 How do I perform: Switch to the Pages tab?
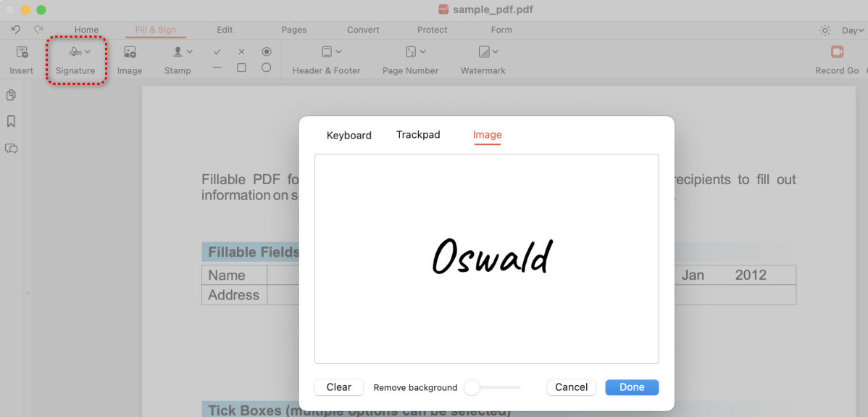click(x=294, y=30)
